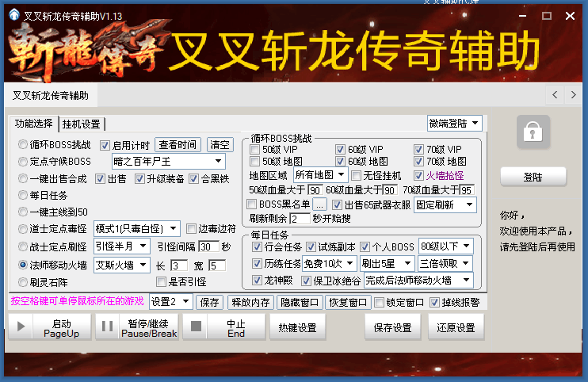
Task: Open the 80级以下 dropdown
Action: (x=445, y=246)
